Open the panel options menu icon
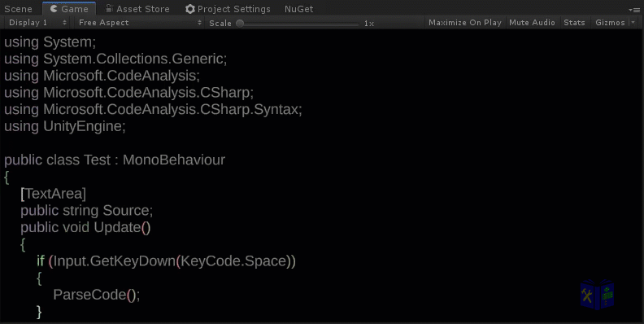 [633, 10]
